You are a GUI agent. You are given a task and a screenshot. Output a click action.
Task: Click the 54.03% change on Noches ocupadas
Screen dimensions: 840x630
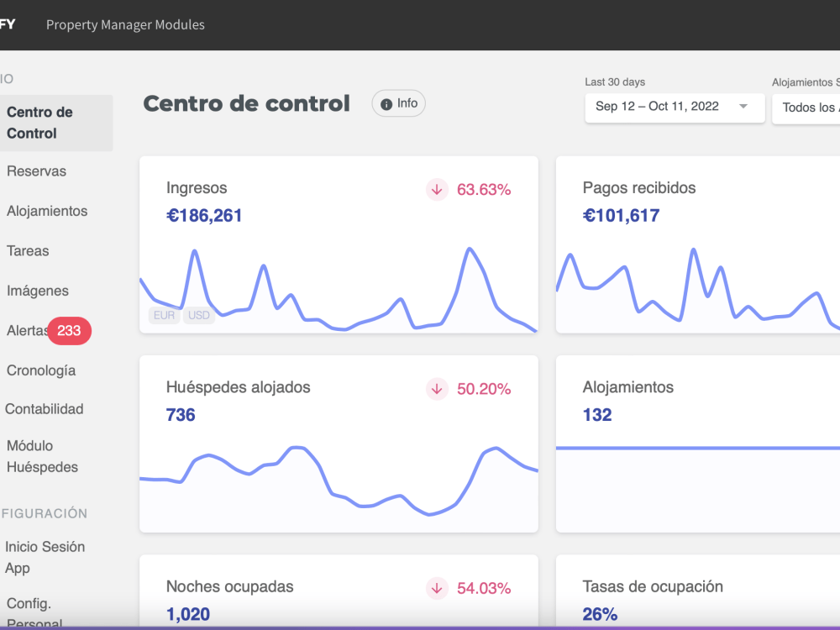[x=484, y=588]
